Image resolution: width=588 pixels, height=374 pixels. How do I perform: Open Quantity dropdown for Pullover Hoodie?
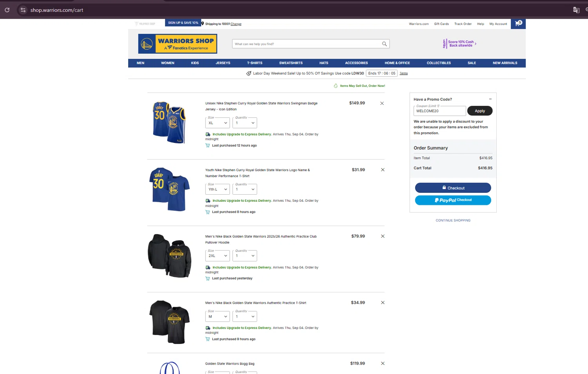coord(245,255)
